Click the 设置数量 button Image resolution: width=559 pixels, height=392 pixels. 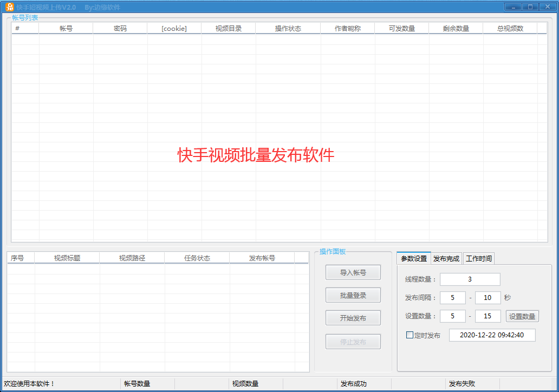coord(522,316)
